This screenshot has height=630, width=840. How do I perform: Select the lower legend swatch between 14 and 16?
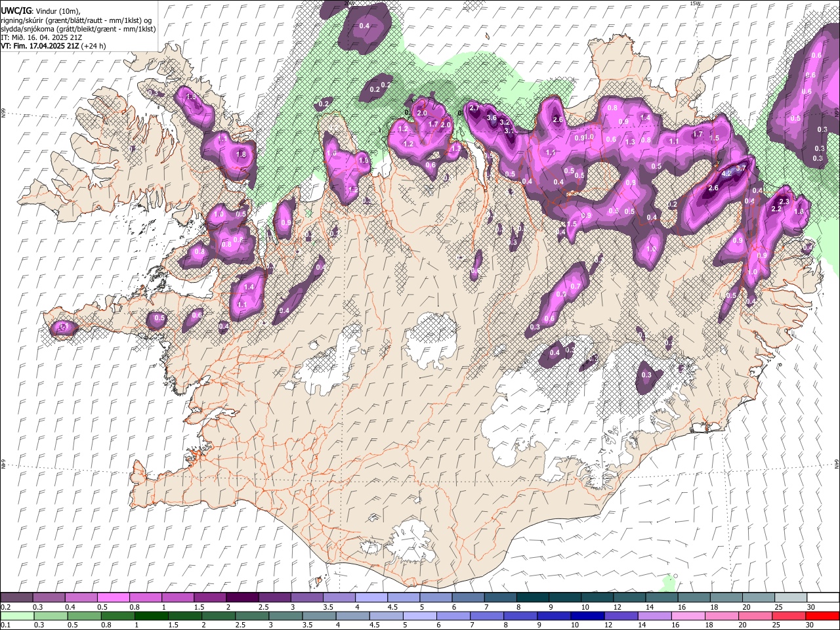pyautogui.click(x=654, y=616)
